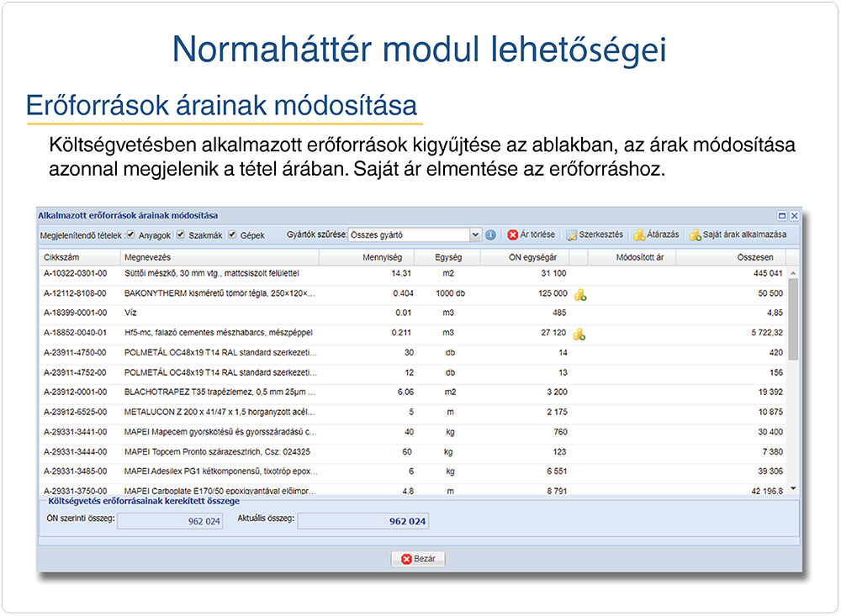Image resolution: width=841 pixels, height=616 pixels.
Task: Click Módosított ár cell of Víz row
Action: 632,313
